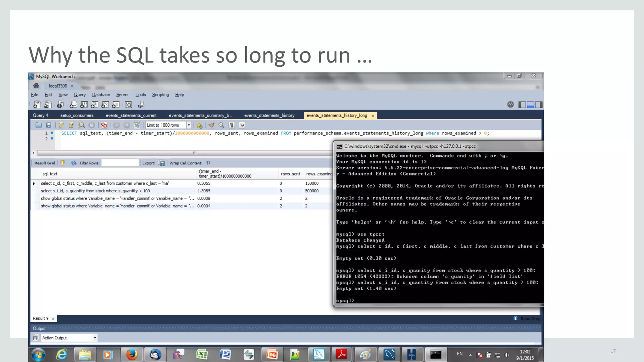Switch to events_statements_current tab
644x362 pixels.
click(131, 115)
